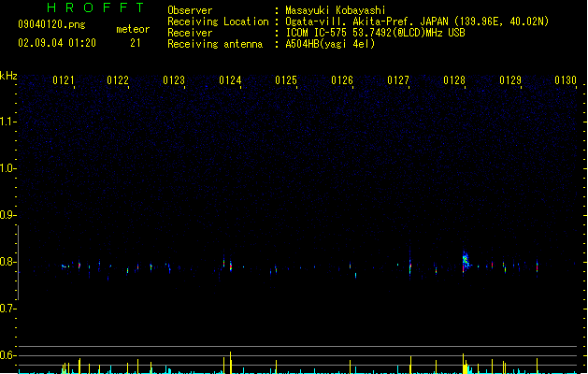The height and width of the screenshot is (374, 588).
Task: Click the tallest yellow intensity spike near 0124
Action: coord(230,363)
